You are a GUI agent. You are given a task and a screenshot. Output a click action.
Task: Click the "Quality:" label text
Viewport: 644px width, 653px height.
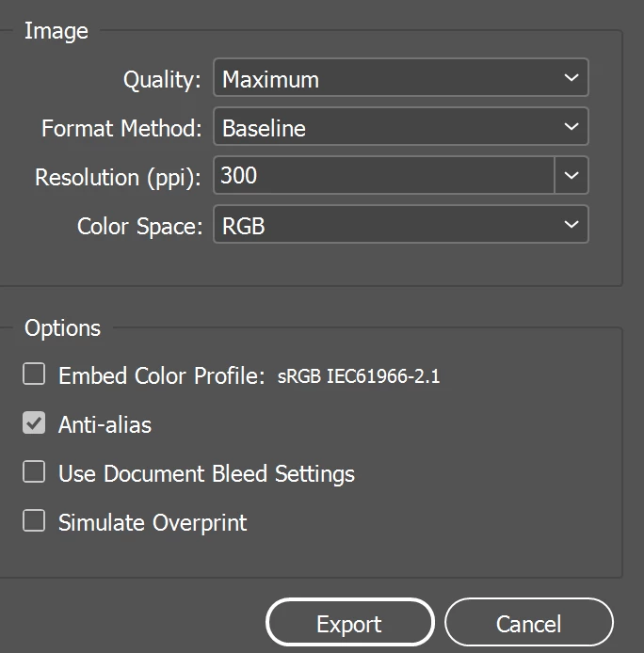pos(162,80)
